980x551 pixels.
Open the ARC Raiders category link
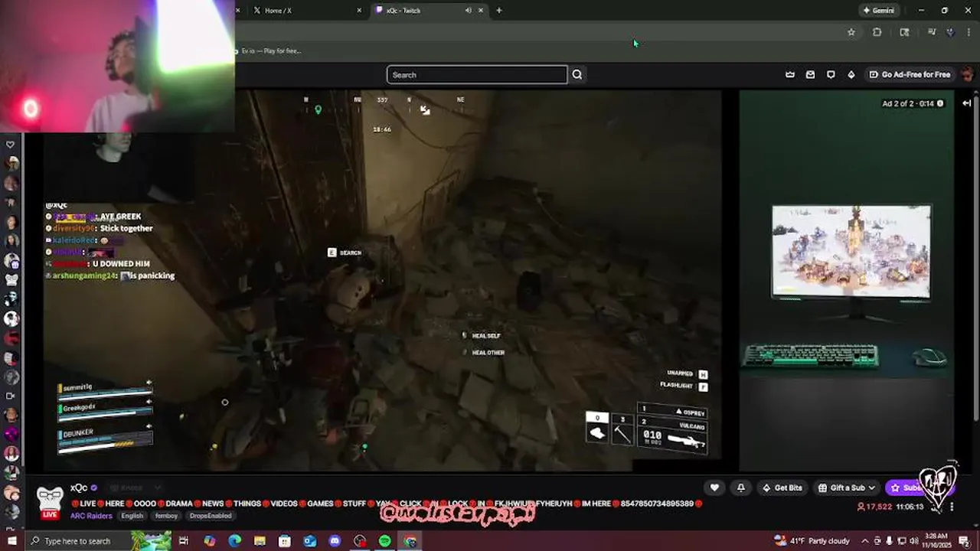[x=91, y=516]
